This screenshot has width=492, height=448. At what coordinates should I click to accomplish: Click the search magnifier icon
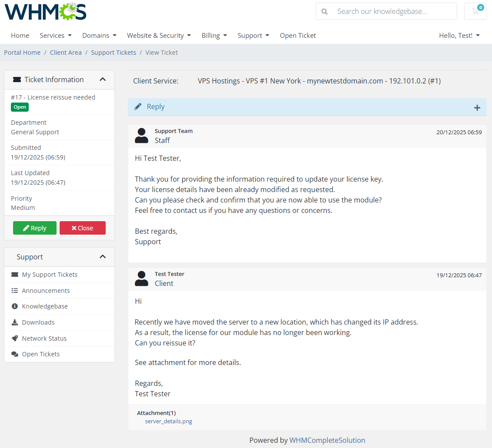(325, 11)
